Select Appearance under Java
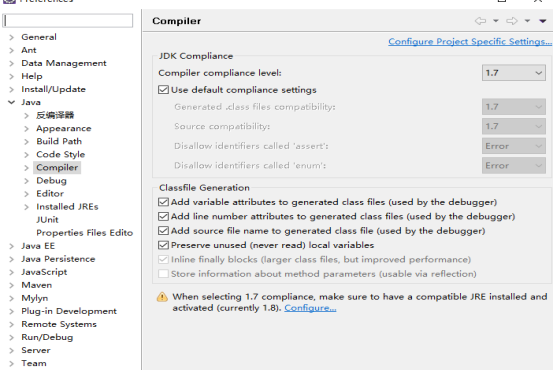 64,128
